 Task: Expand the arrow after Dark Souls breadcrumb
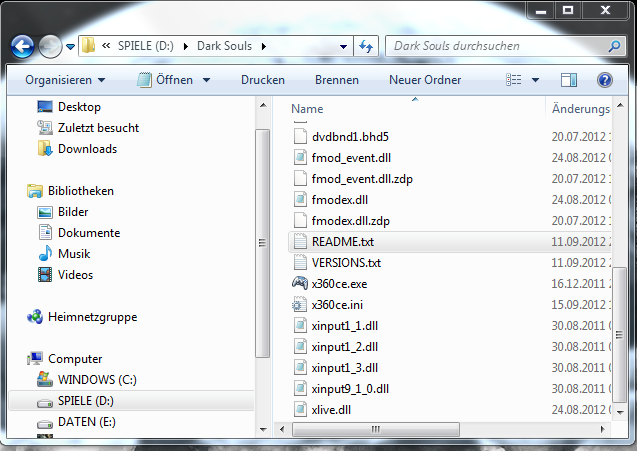(264, 46)
